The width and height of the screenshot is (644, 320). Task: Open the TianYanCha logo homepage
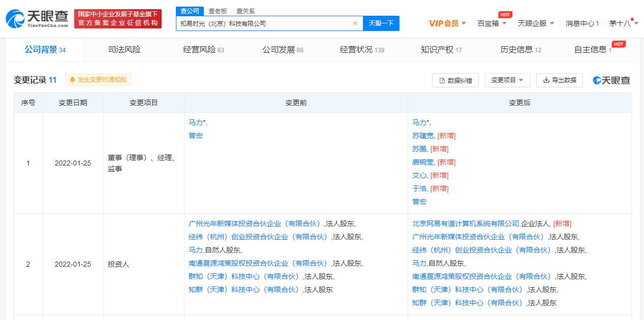click(37, 19)
